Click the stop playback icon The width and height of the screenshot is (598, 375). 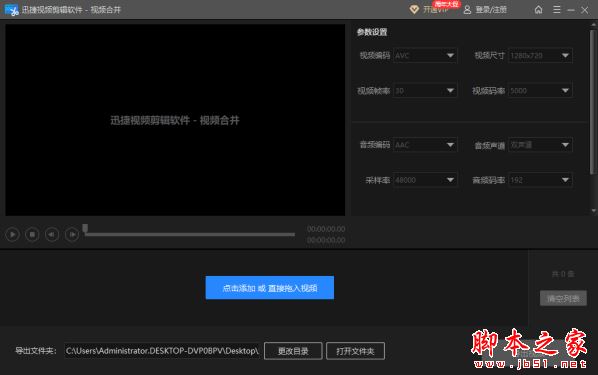[x=32, y=234]
